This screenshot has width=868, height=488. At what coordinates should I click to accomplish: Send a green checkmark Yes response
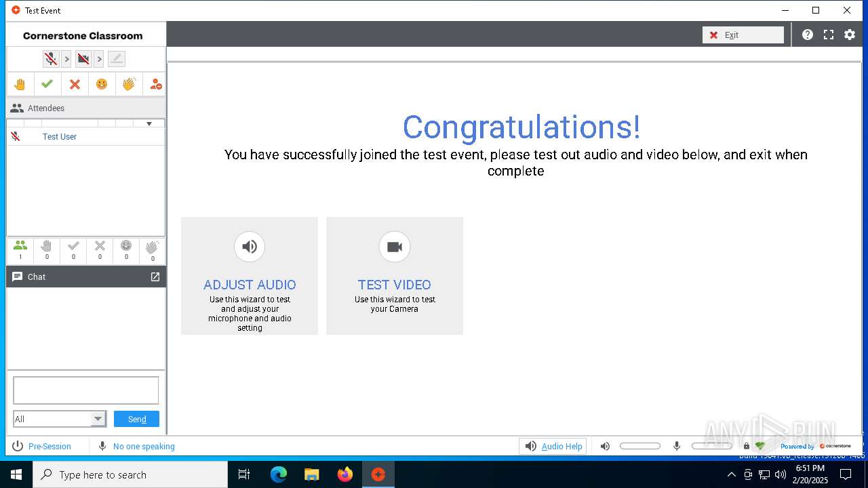[x=47, y=84]
